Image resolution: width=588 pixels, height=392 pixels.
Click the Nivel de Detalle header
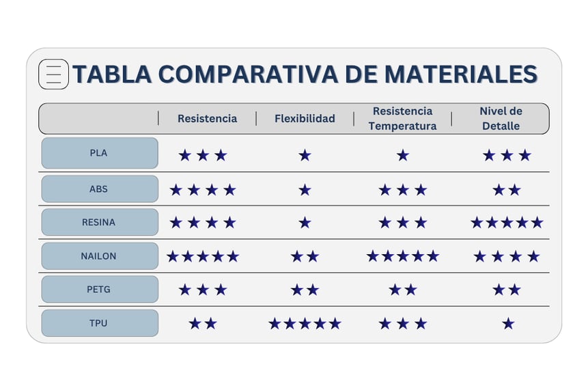click(x=501, y=119)
